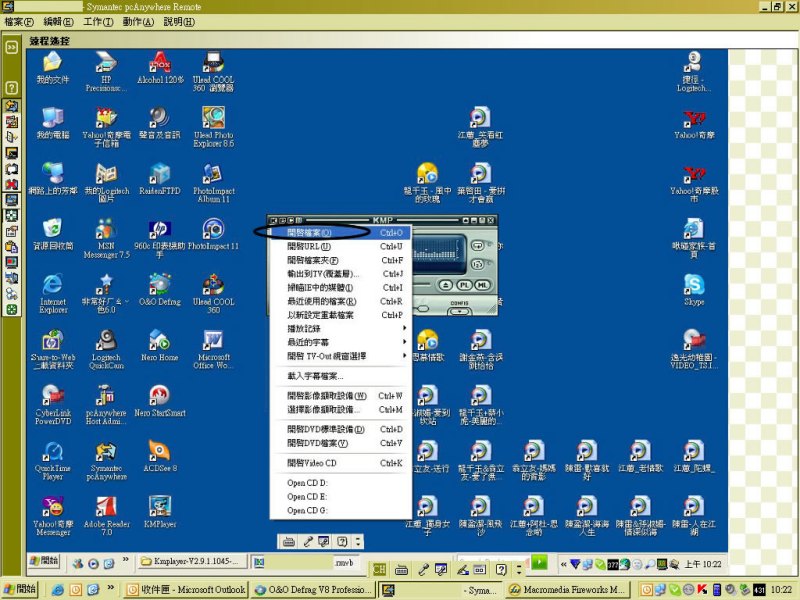Select the PhotoImpact Album 11 icon
The image size is (800, 600).
(213, 183)
